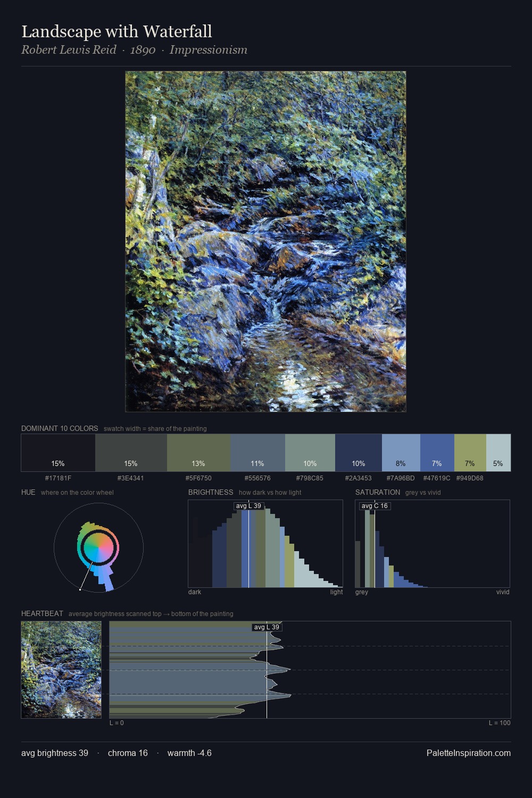
Task: Click hex code '#2A3453' label
Action: pyautogui.click(x=359, y=478)
